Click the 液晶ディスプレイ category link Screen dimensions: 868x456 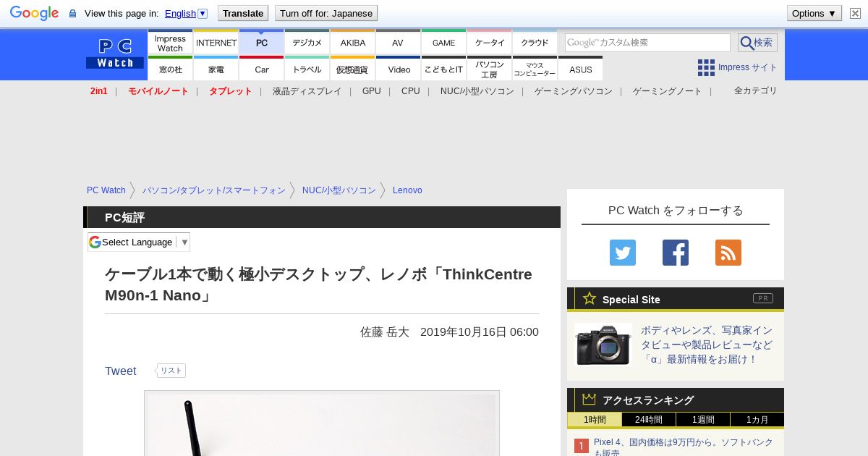pyautogui.click(x=307, y=91)
